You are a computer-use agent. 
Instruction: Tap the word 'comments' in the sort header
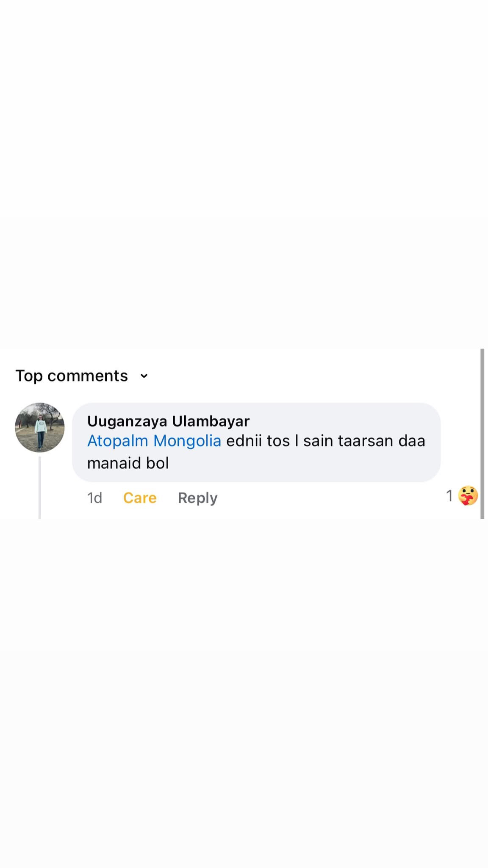coord(88,376)
